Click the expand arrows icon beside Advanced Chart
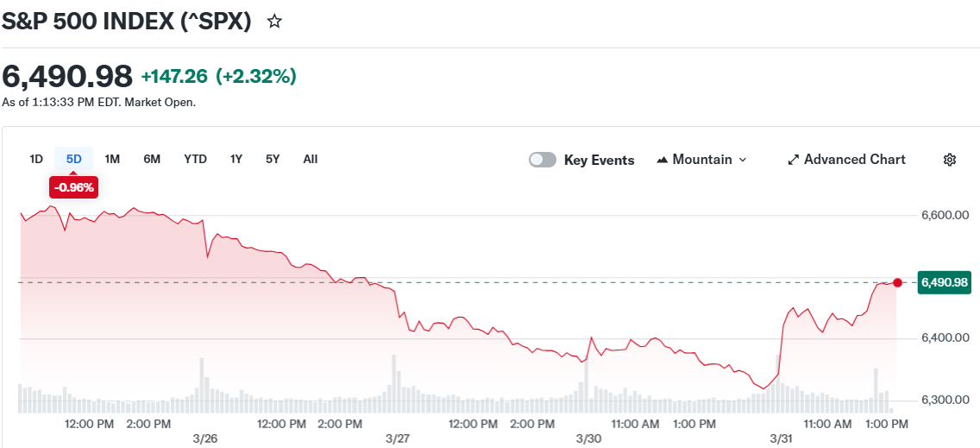 click(x=794, y=160)
